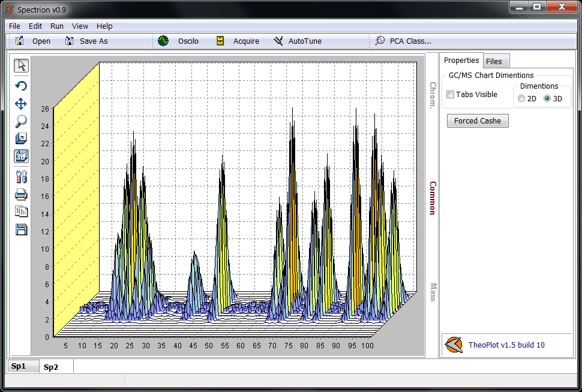Click the Forced Cashe button
Screen dimensions: 582x392
tap(478, 121)
